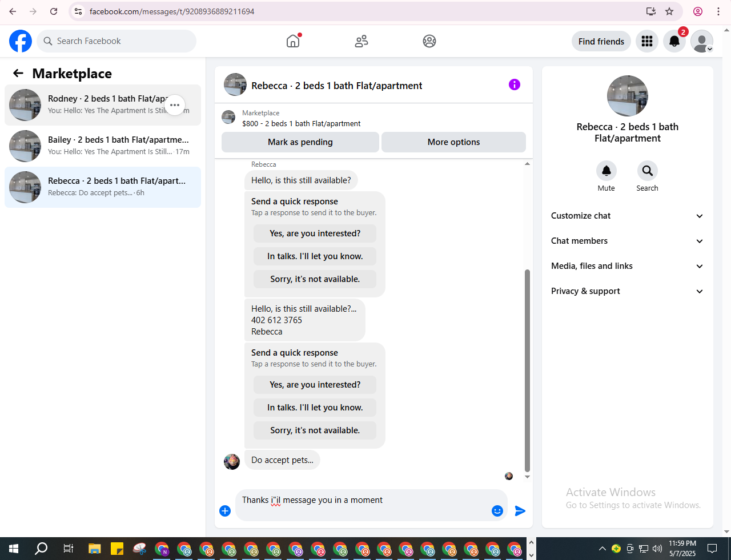Click Mark as pending button
This screenshot has width=731, height=560.
[x=300, y=142]
